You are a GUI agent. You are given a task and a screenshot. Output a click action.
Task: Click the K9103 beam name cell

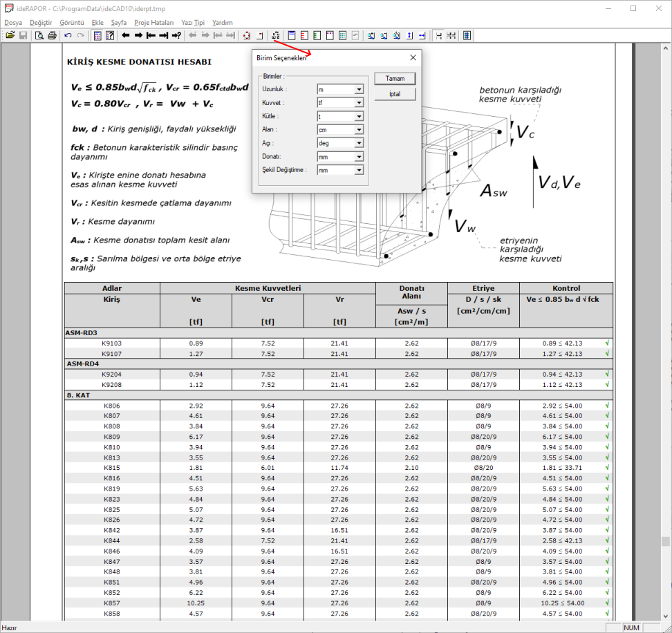point(112,343)
